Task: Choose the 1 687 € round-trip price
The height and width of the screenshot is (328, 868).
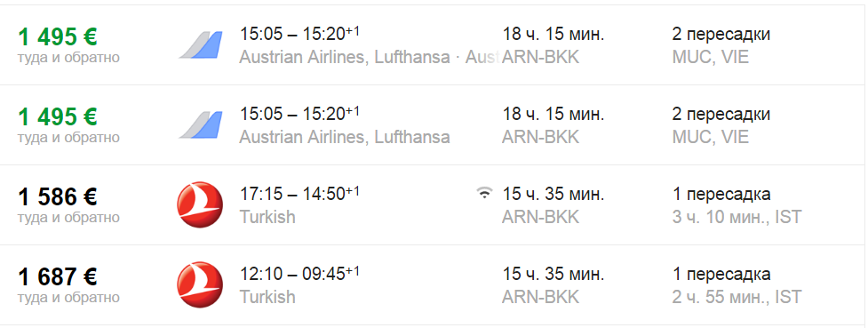Action: click(x=58, y=276)
